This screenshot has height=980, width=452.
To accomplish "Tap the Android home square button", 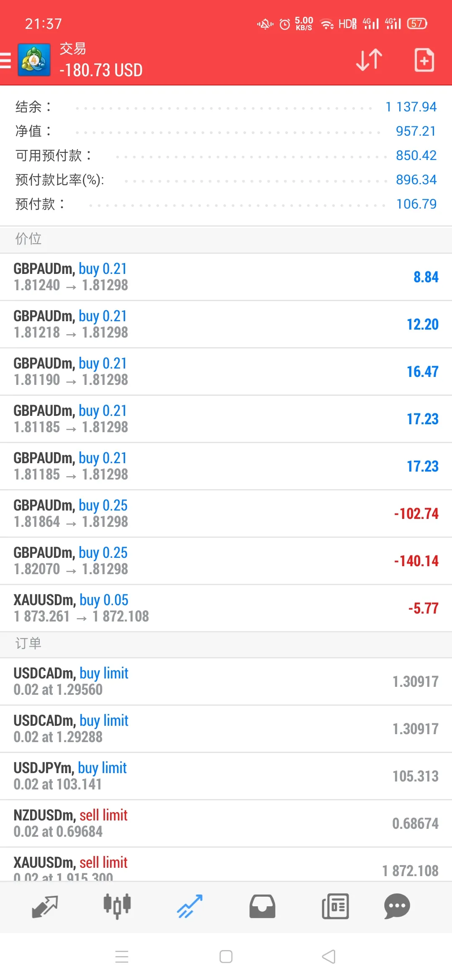I will point(226,957).
